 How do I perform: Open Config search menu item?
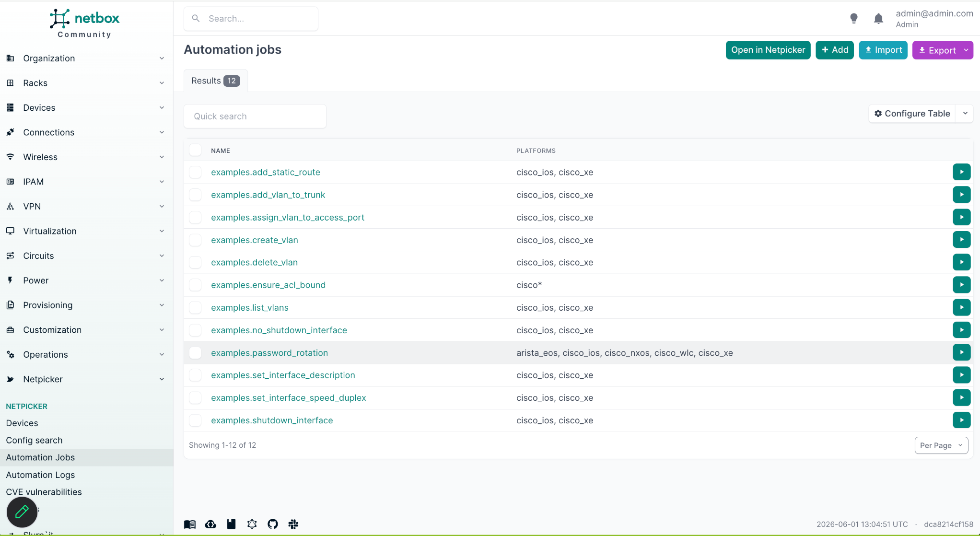coord(34,440)
